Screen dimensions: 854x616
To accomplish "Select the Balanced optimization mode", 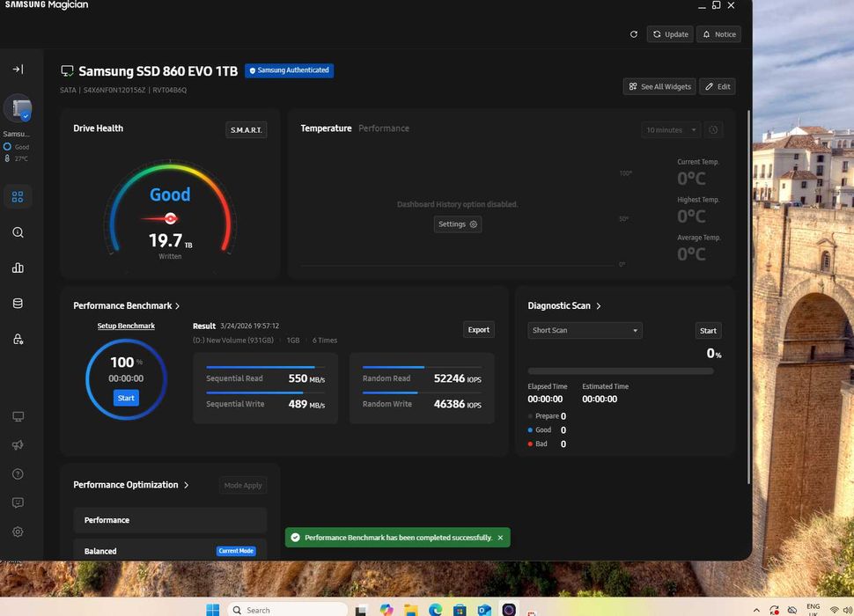I will pyautogui.click(x=170, y=551).
